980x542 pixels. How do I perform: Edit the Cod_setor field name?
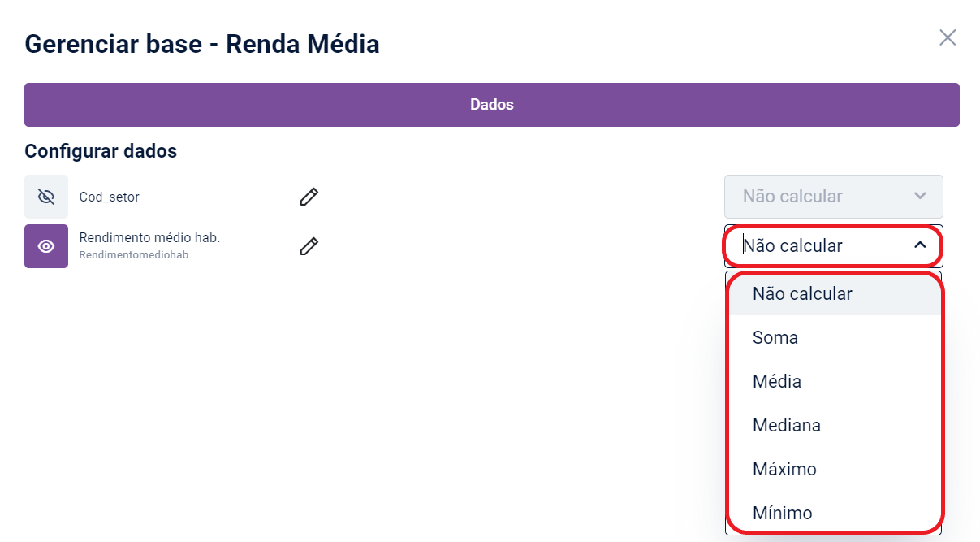coord(309,197)
